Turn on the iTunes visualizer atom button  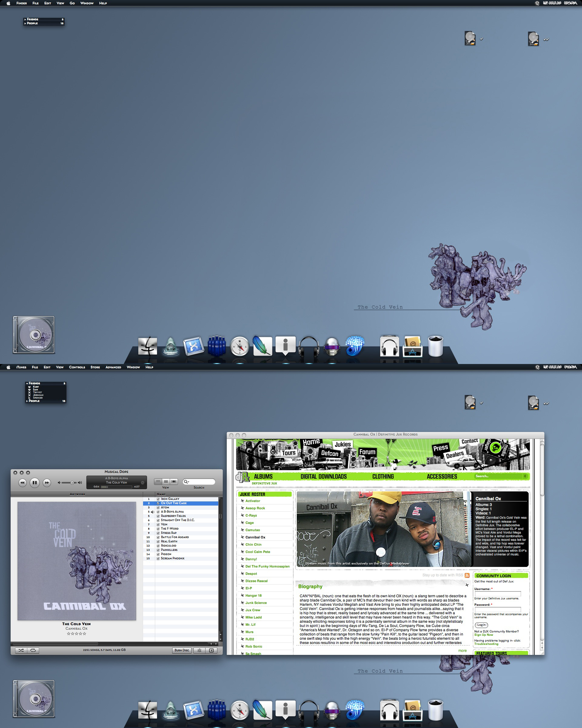[199, 650]
